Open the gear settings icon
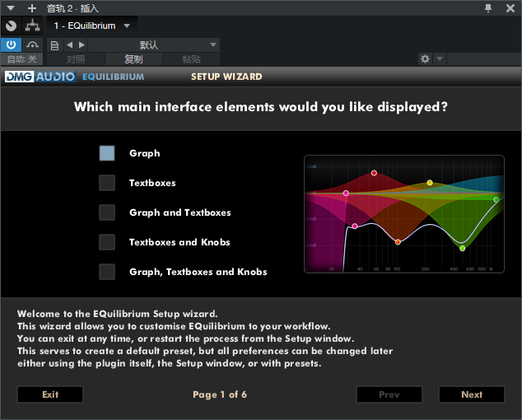 click(x=425, y=59)
